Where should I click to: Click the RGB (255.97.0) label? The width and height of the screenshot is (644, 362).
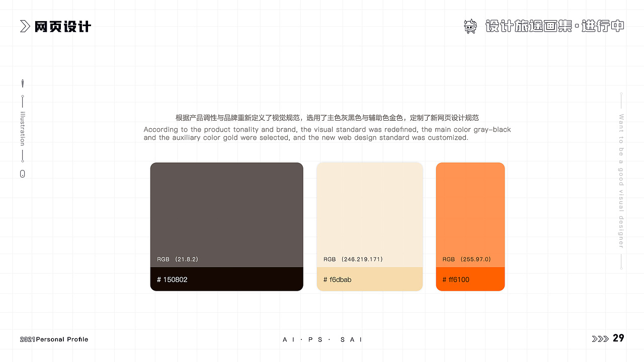pos(467,259)
